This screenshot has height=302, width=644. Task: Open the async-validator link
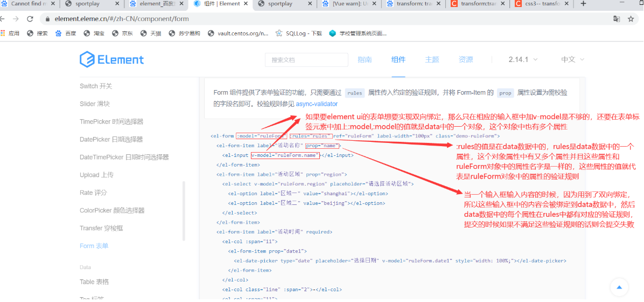coord(317,104)
